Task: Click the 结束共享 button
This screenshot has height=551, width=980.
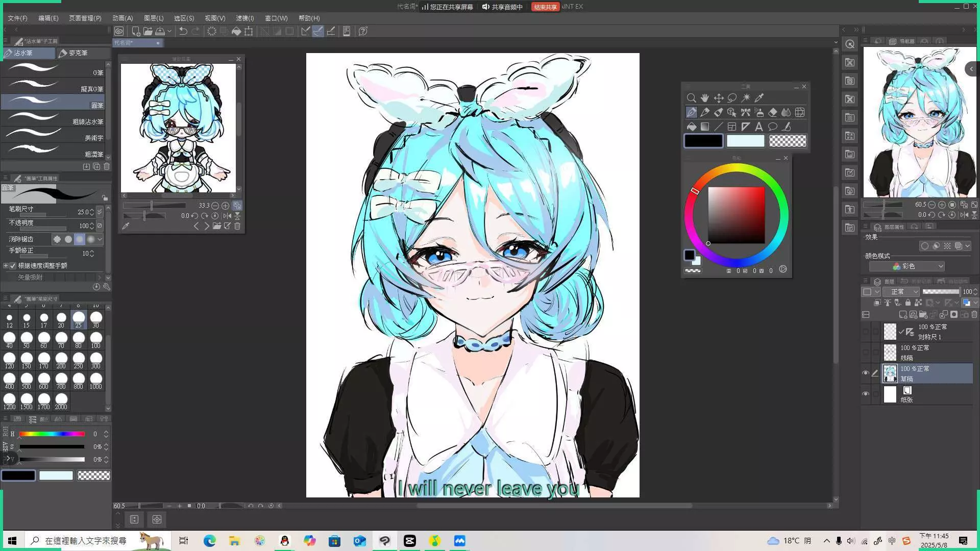Action: point(545,7)
